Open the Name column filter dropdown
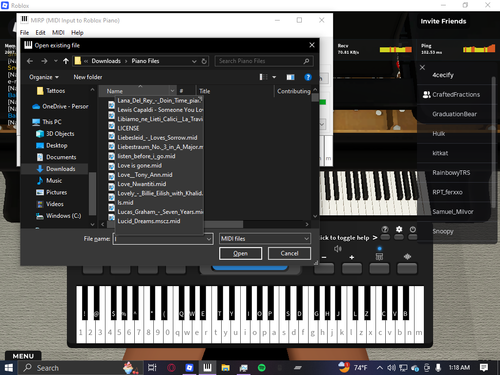Screen dimensions: 500x375 point(172,91)
